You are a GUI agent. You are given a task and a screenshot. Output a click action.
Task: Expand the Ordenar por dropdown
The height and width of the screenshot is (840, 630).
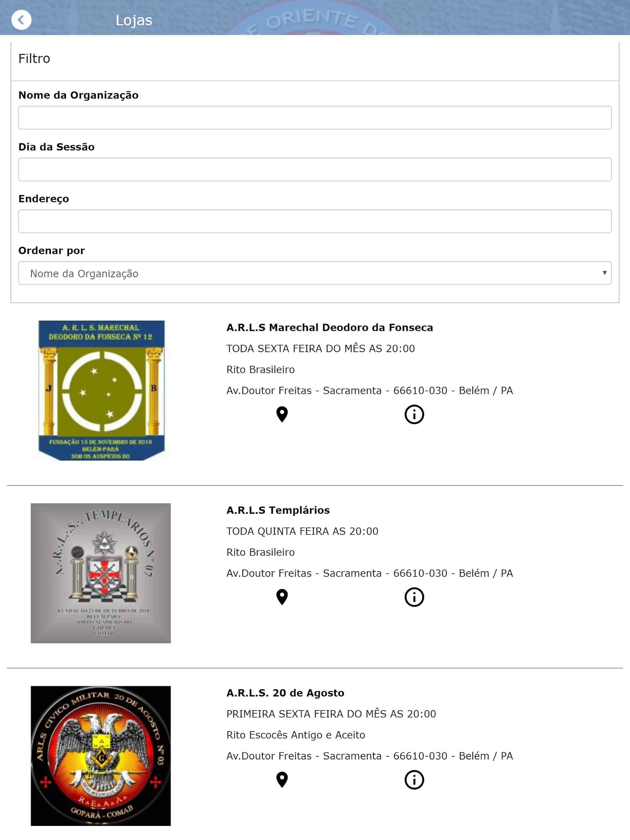click(x=315, y=273)
